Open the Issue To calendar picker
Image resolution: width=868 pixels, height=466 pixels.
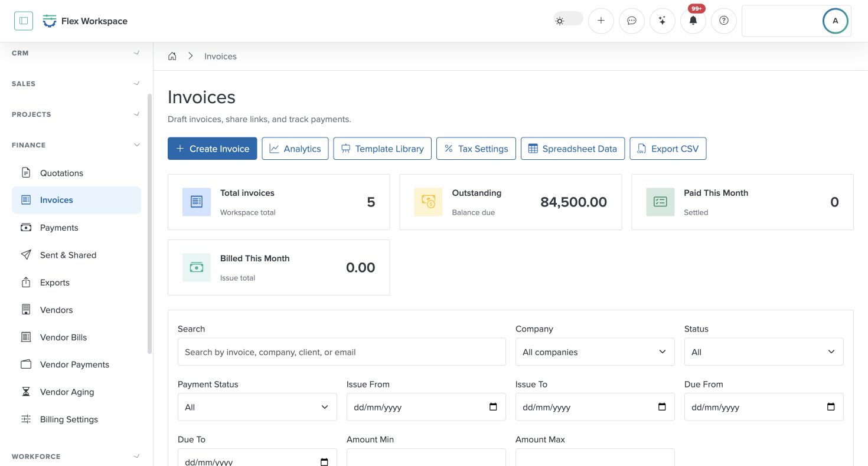click(x=662, y=407)
